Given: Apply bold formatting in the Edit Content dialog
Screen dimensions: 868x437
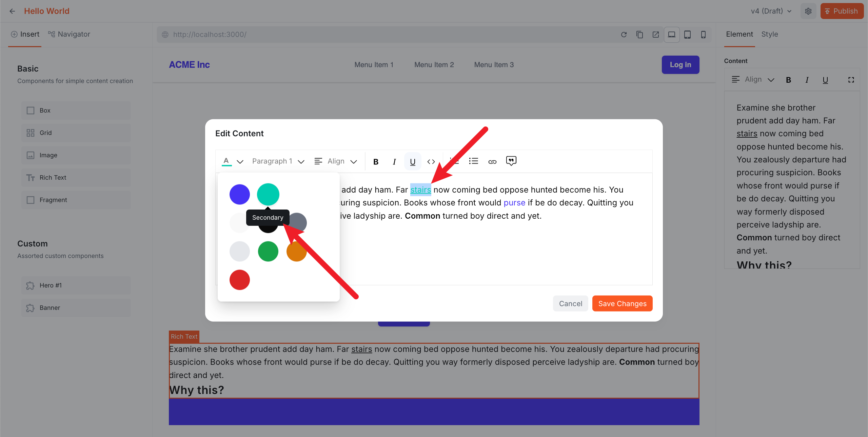Looking at the screenshot, I should (x=376, y=161).
